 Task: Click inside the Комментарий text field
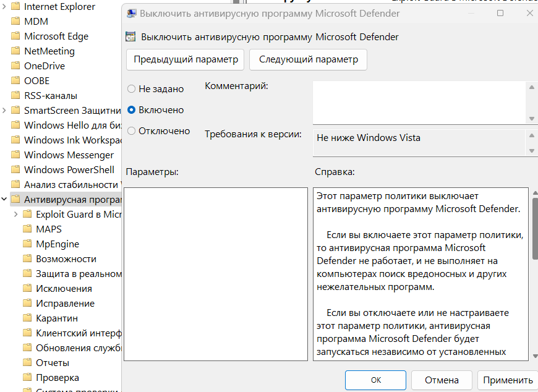pyautogui.click(x=419, y=103)
